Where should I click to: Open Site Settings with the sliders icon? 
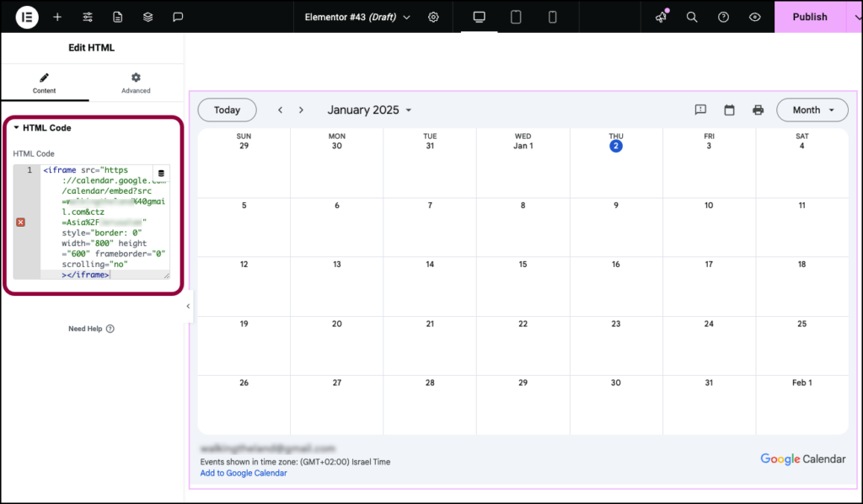pyautogui.click(x=87, y=17)
